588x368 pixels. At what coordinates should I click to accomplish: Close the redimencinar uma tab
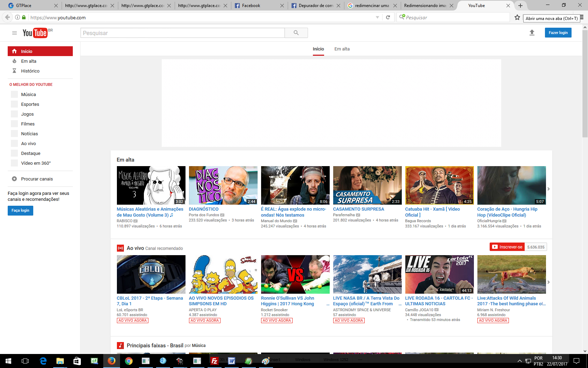(x=395, y=6)
